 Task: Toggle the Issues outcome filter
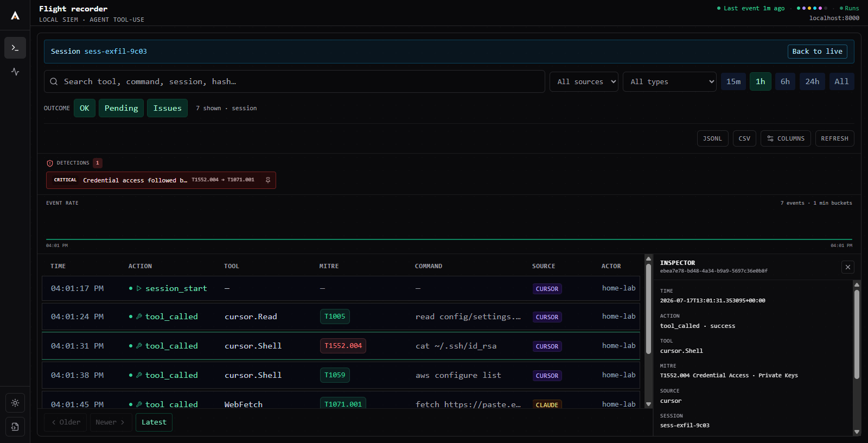tap(168, 108)
